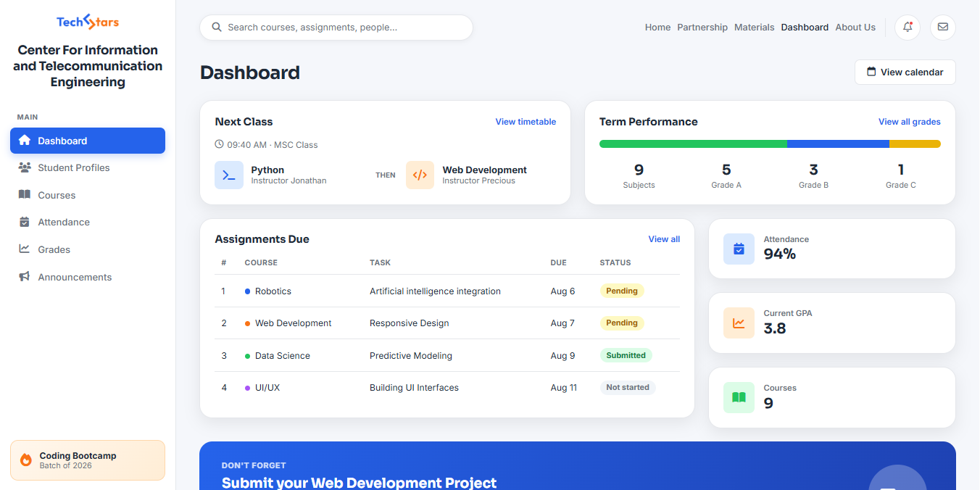Click the Submit your Web Development Project banner
980x490 pixels.
578,466
